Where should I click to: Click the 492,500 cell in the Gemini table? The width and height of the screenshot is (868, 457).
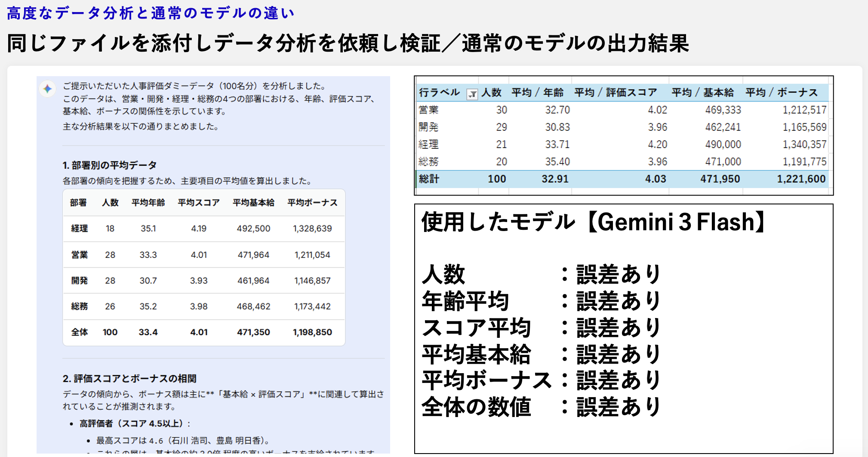tap(253, 228)
